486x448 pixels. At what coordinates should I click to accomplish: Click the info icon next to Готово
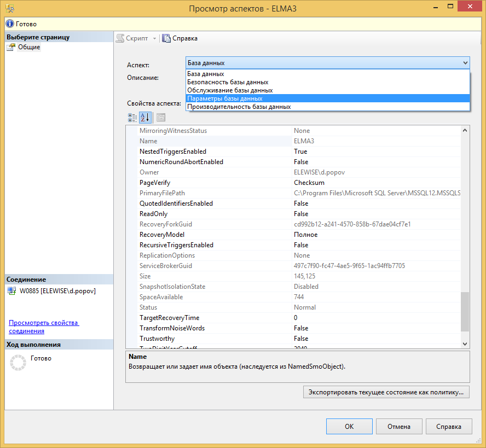(x=9, y=24)
